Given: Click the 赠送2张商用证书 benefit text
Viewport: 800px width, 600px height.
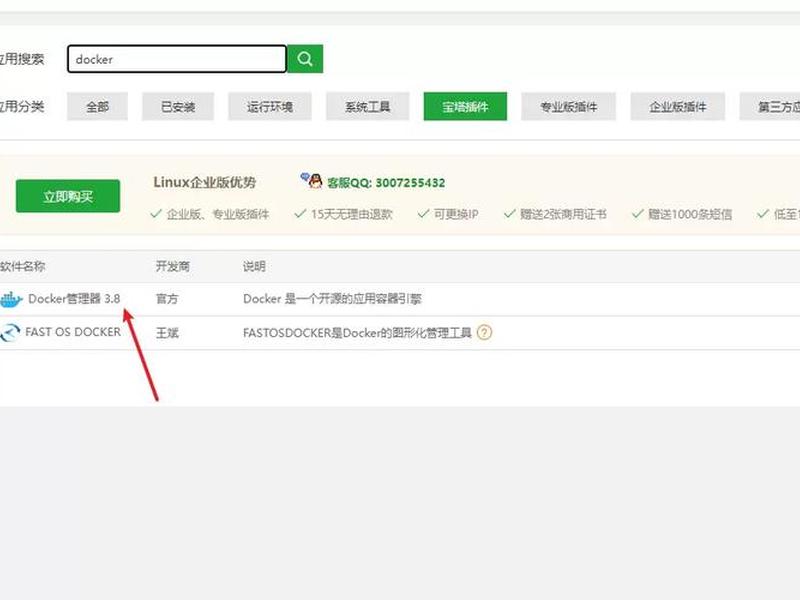Looking at the screenshot, I should pos(563,214).
